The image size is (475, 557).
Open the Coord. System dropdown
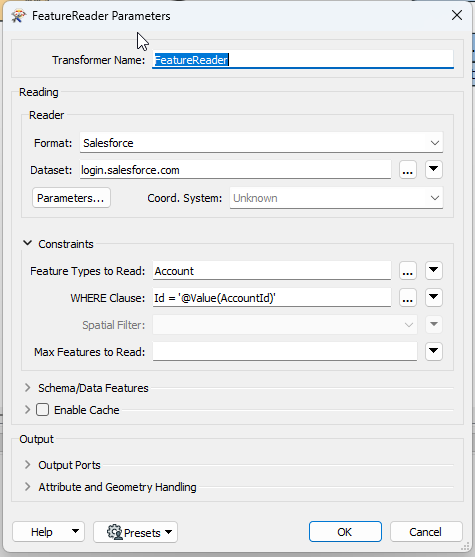pyautogui.click(x=336, y=198)
